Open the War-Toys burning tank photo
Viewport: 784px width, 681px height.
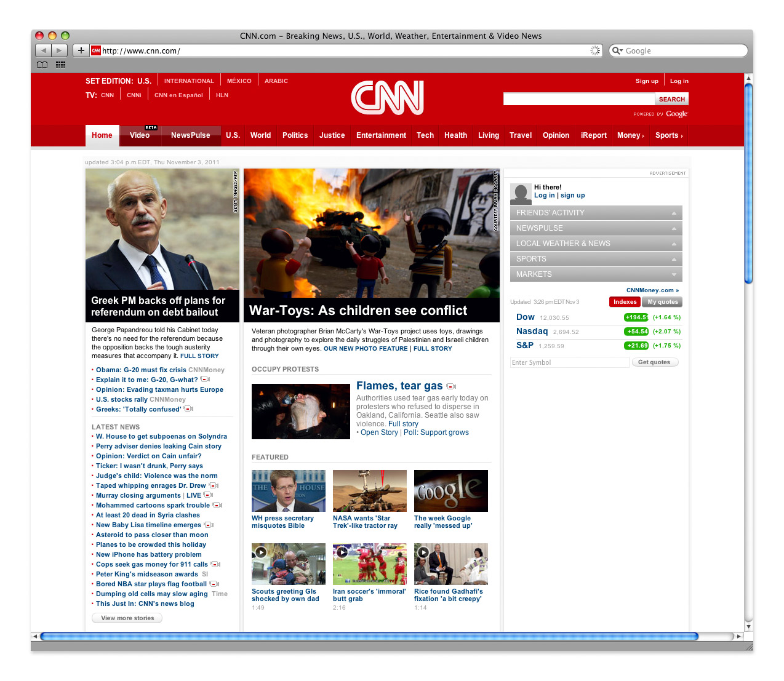pyautogui.click(x=372, y=234)
